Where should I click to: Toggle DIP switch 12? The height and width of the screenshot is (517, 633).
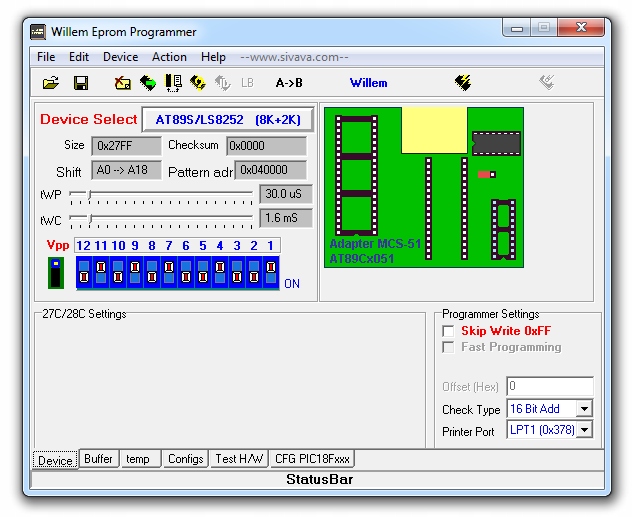point(84,272)
